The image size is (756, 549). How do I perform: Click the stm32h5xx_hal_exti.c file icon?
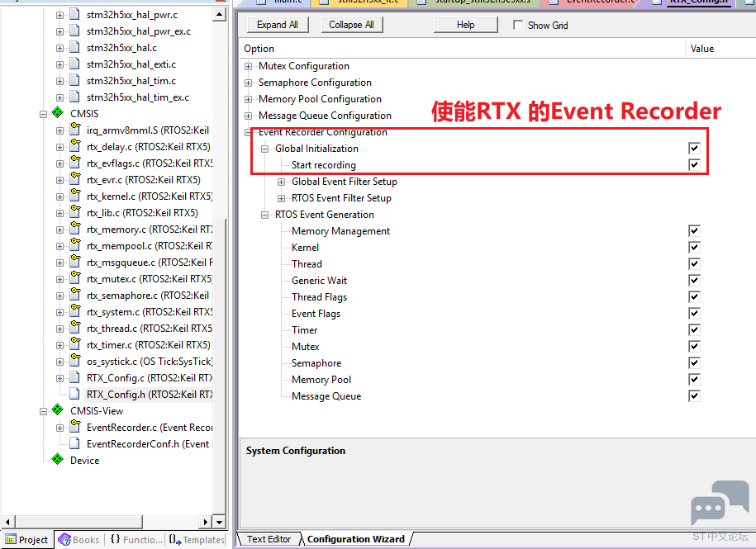click(74, 64)
